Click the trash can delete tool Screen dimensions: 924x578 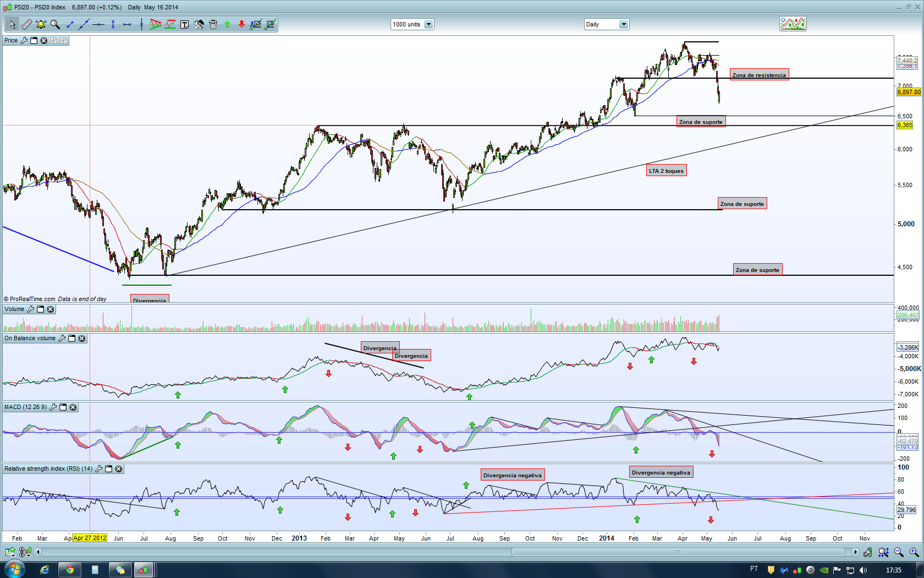coord(213,24)
